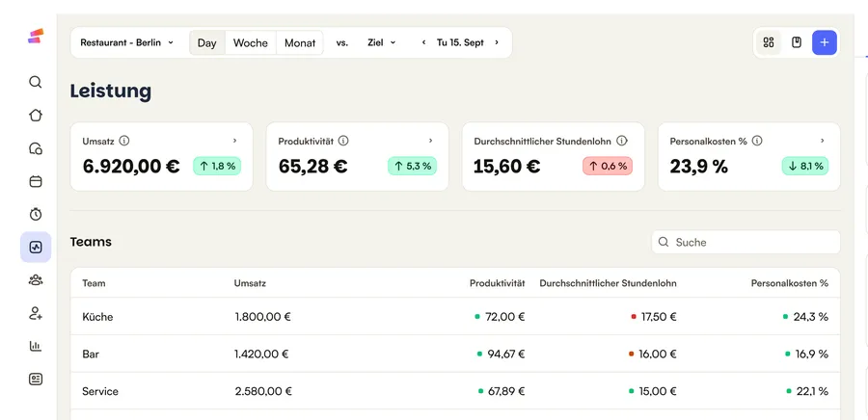868x420 pixels.
Task: Click the 1,8 % Umsatz change badge
Action: [x=217, y=166]
